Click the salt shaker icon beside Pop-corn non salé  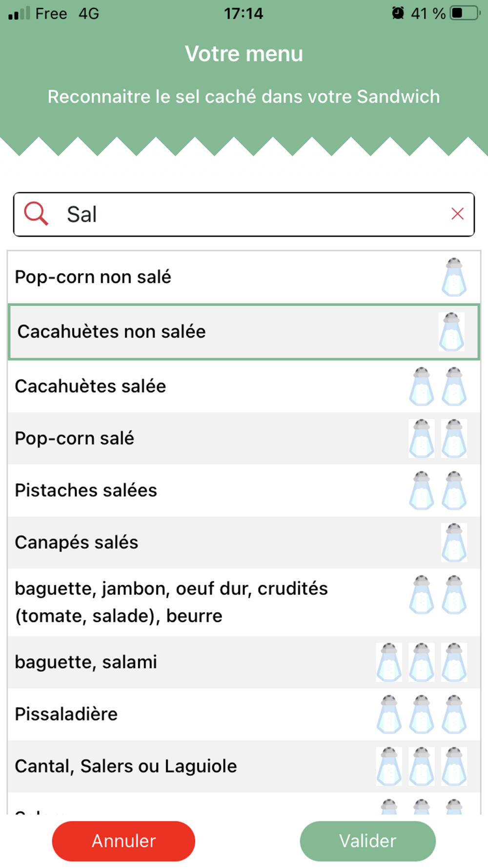pos(454,277)
